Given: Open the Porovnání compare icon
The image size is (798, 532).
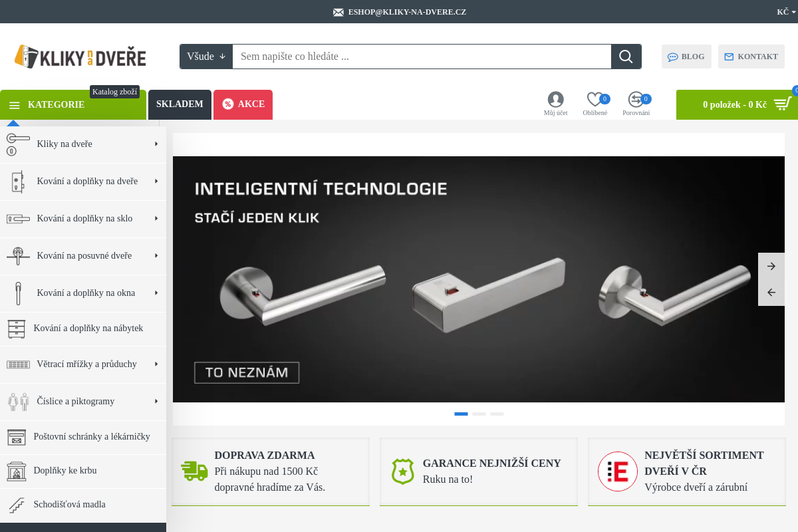Looking at the screenshot, I should pos(636,100).
